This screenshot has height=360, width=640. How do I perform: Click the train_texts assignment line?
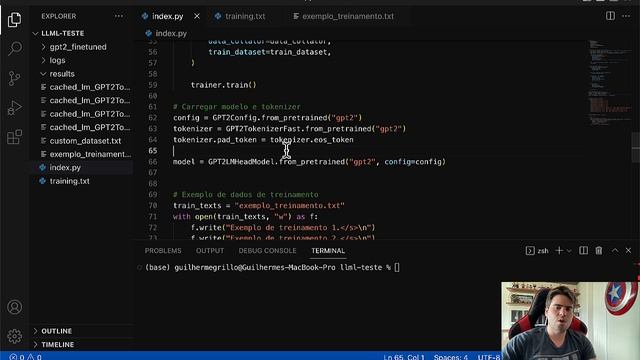[x=259, y=206]
